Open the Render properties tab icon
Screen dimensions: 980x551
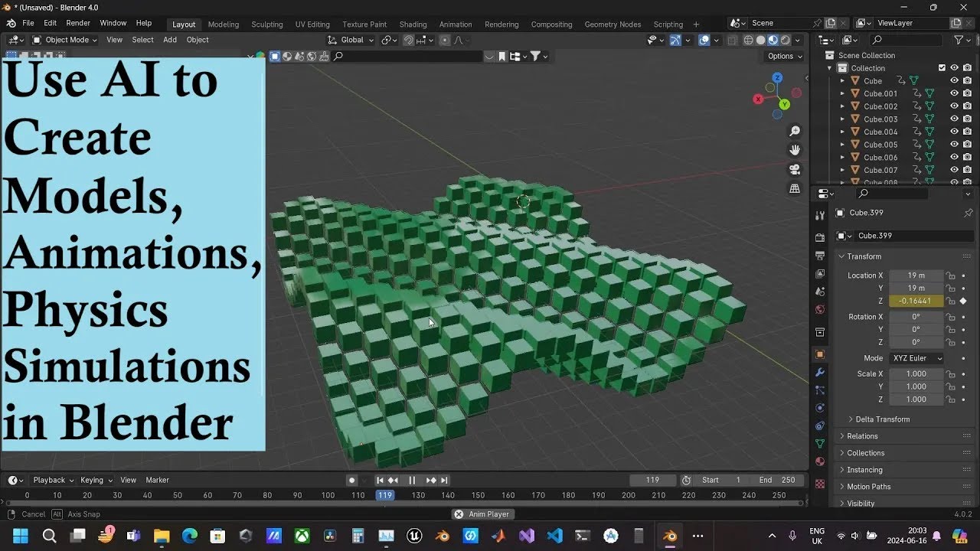820,237
